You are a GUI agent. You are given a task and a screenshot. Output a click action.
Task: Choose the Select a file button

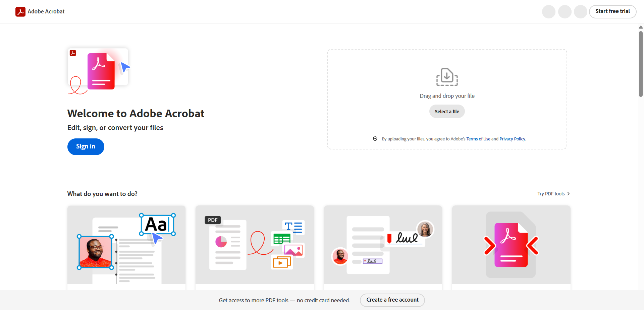point(447,112)
